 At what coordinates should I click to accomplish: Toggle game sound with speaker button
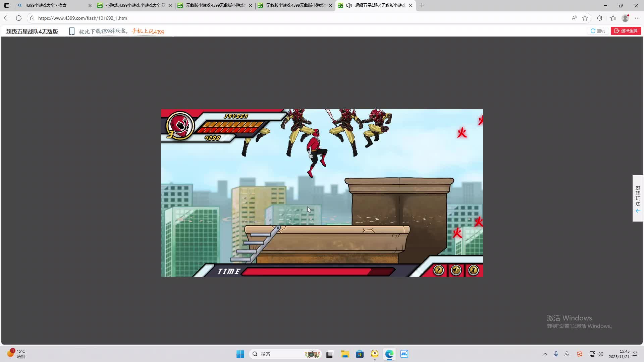pyautogui.click(x=456, y=270)
